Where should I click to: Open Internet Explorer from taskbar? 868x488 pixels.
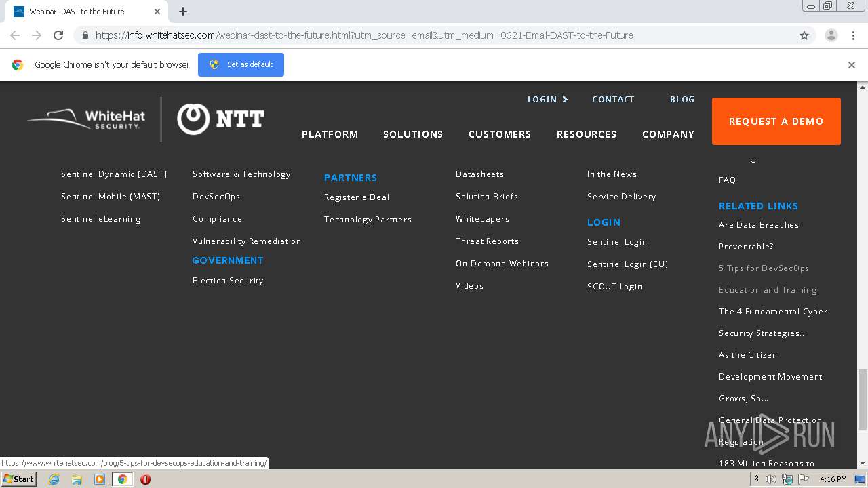(54, 479)
